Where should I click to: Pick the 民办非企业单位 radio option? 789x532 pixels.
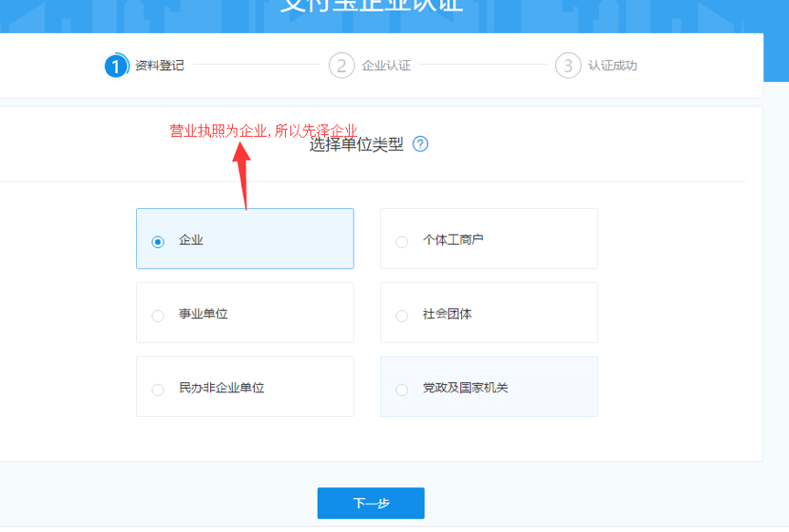tap(157, 390)
